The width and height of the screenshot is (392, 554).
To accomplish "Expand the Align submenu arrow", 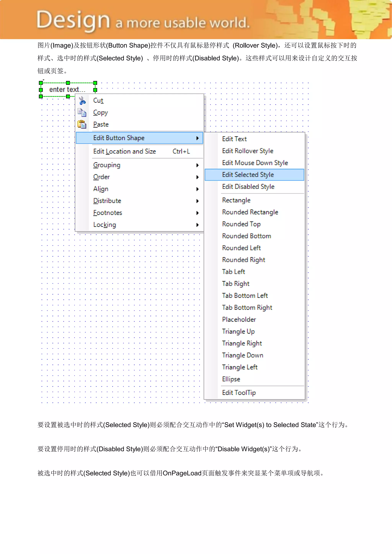I will 198,189.
